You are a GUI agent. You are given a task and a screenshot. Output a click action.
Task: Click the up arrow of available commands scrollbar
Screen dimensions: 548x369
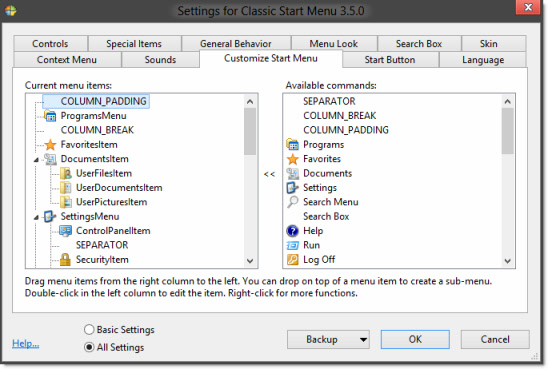[508, 102]
